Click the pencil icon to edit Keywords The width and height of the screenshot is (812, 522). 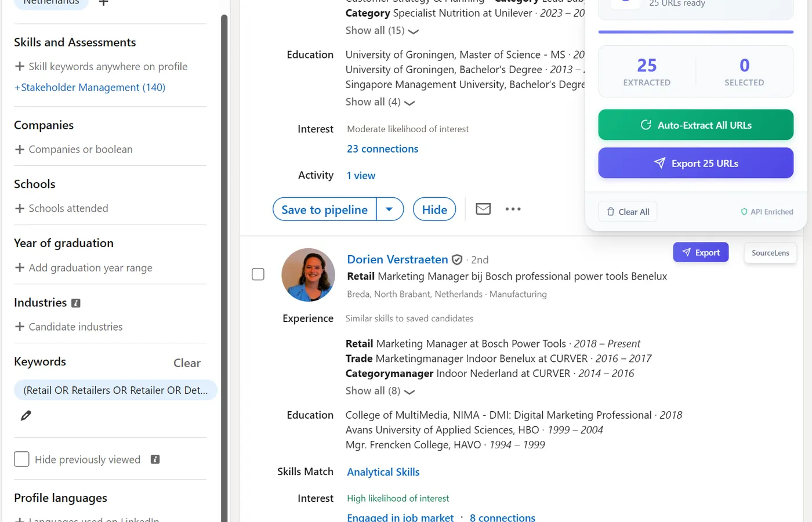point(26,415)
